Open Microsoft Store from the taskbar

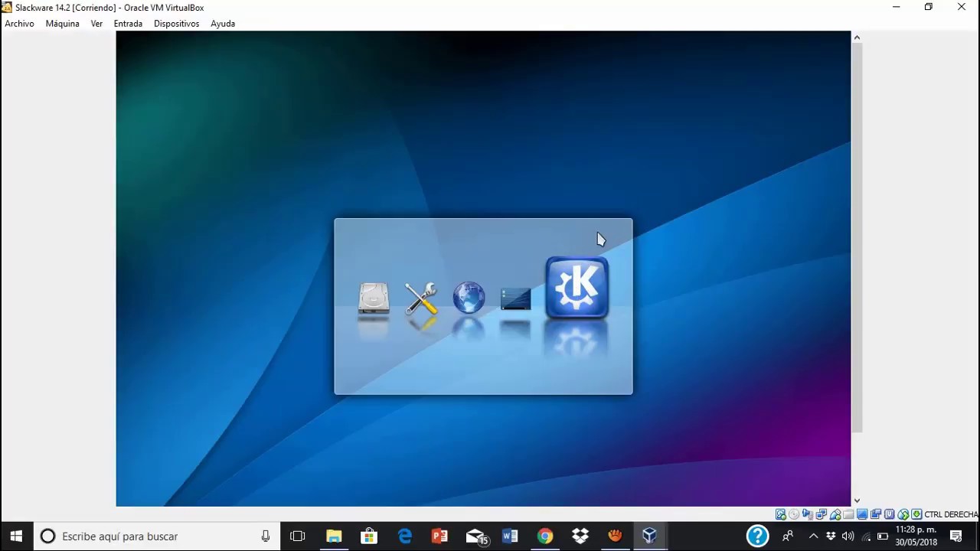[x=369, y=536]
